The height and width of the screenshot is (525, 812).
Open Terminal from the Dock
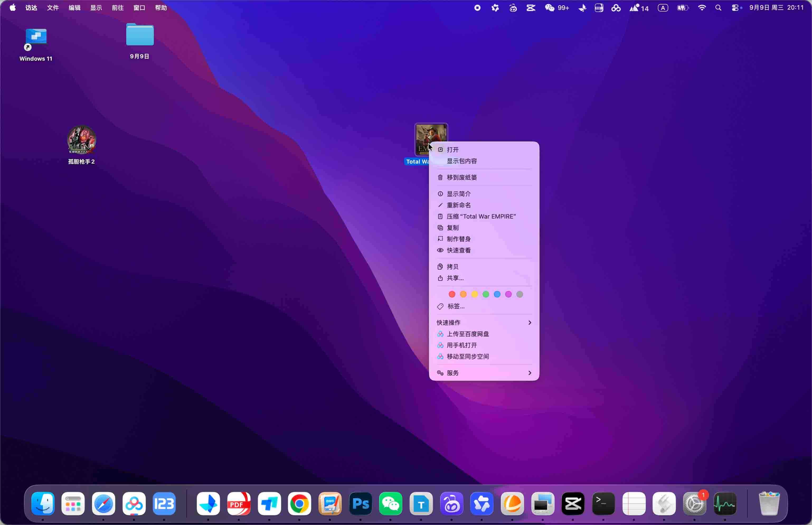pyautogui.click(x=603, y=504)
